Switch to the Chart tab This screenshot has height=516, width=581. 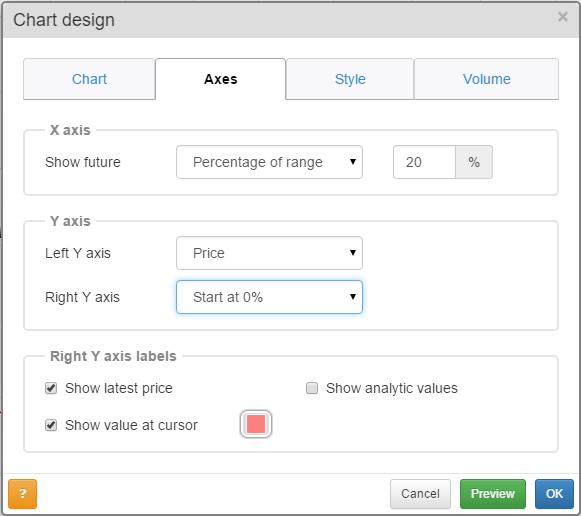[x=89, y=79]
